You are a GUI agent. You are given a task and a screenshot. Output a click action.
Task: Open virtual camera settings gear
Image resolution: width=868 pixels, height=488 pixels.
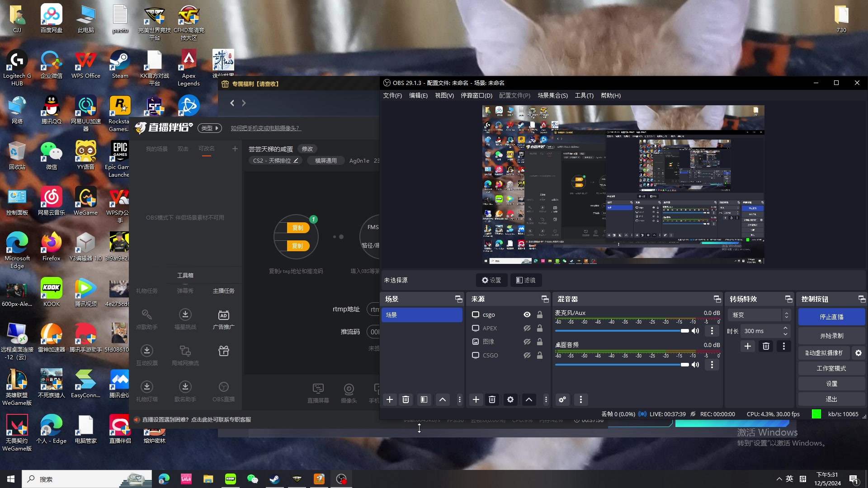pos(858,353)
